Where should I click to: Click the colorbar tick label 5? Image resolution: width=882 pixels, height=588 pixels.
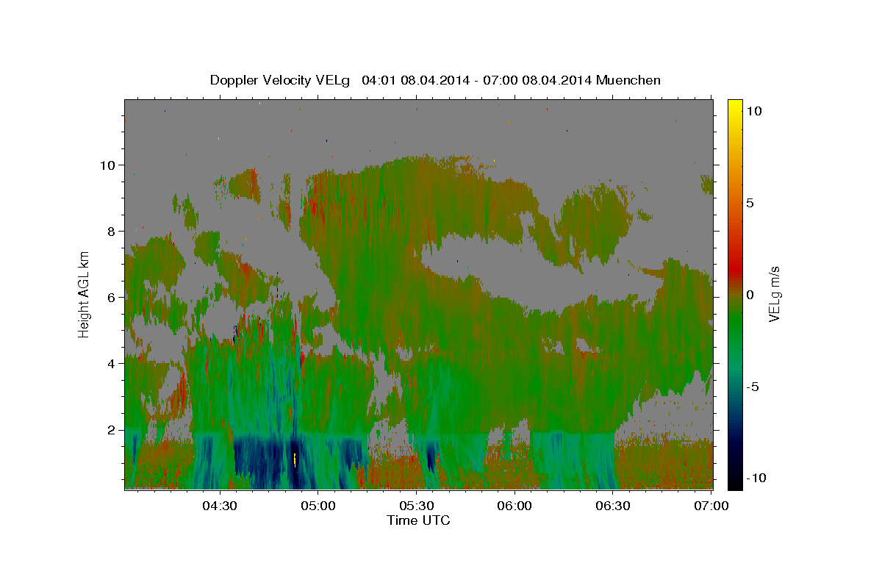(x=750, y=203)
